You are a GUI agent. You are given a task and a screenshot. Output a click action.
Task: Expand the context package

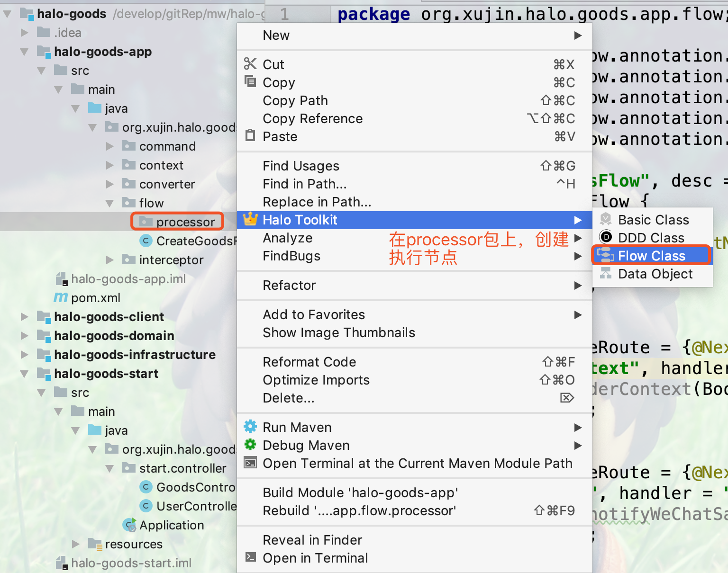coord(110,165)
